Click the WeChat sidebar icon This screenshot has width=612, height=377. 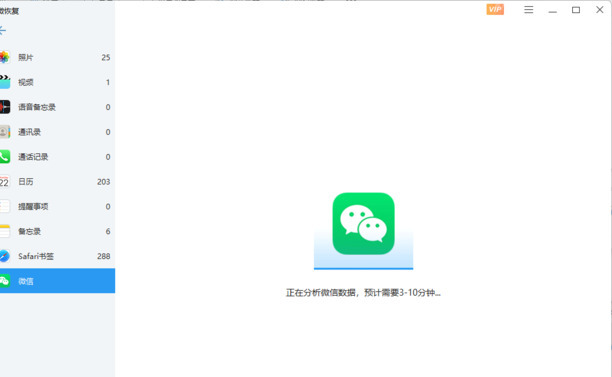pyautogui.click(x=5, y=281)
